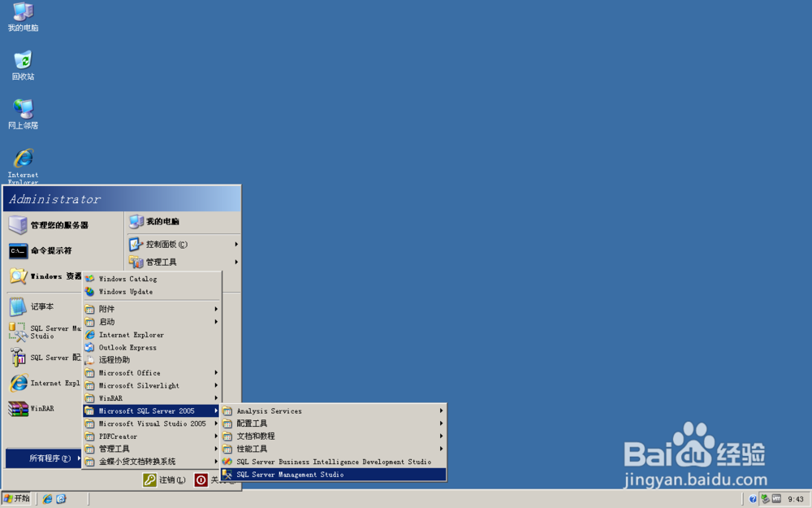
Task: Click help tray icon
Action: [x=753, y=499]
